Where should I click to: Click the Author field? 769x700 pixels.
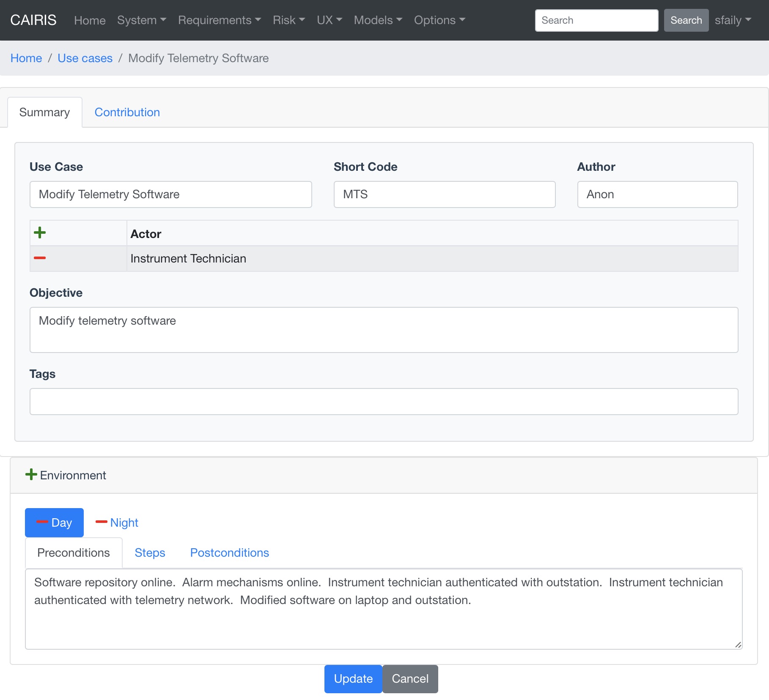click(658, 194)
